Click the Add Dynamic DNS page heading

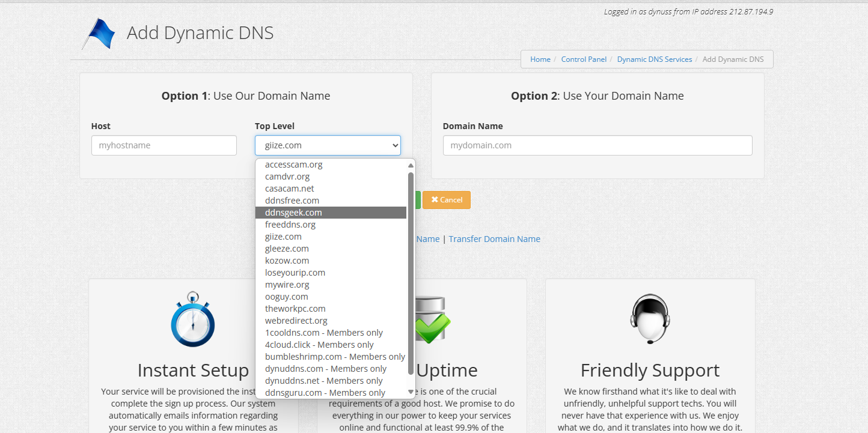(200, 32)
